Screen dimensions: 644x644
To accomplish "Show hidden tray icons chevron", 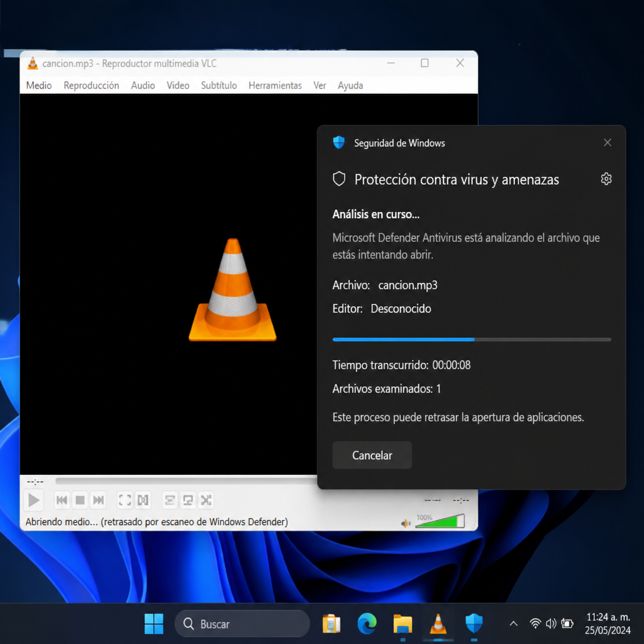I will (513, 624).
